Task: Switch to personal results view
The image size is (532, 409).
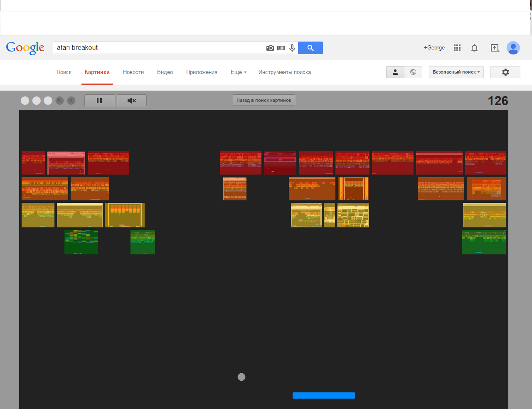Action: [x=395, y=72]
